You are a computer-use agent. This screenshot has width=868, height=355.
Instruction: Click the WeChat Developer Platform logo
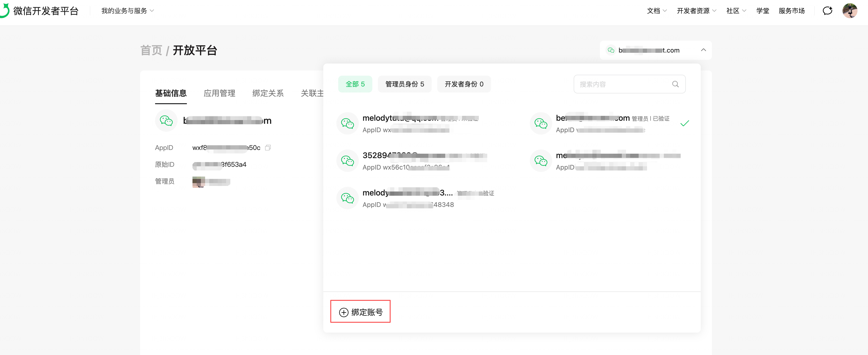click(x=40, y=11)
